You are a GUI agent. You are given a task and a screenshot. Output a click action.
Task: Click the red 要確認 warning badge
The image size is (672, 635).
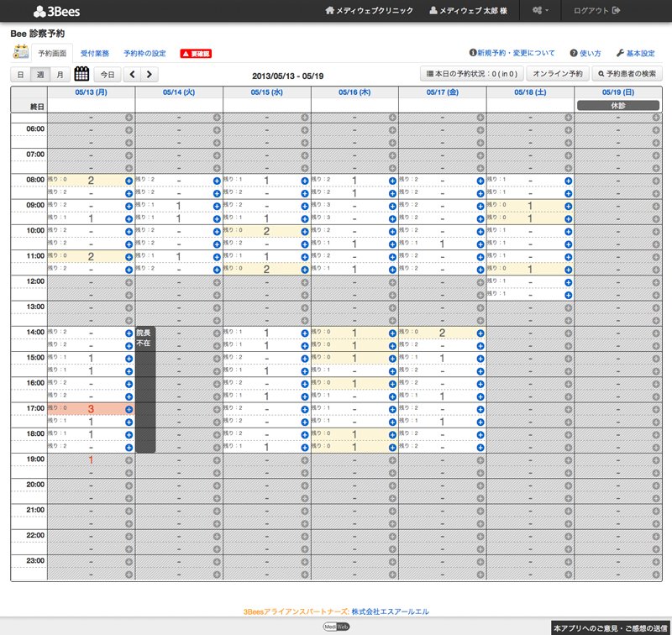coord(196,54)
